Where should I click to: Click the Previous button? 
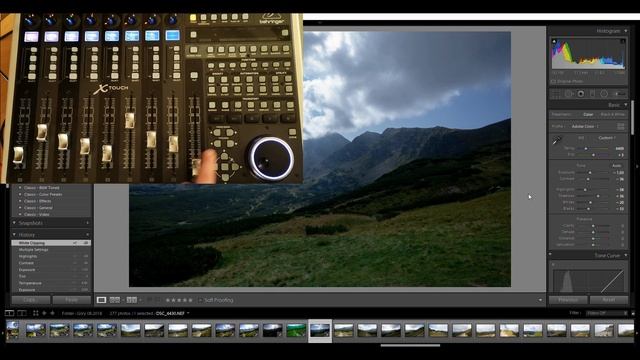(x=568, y=300)
